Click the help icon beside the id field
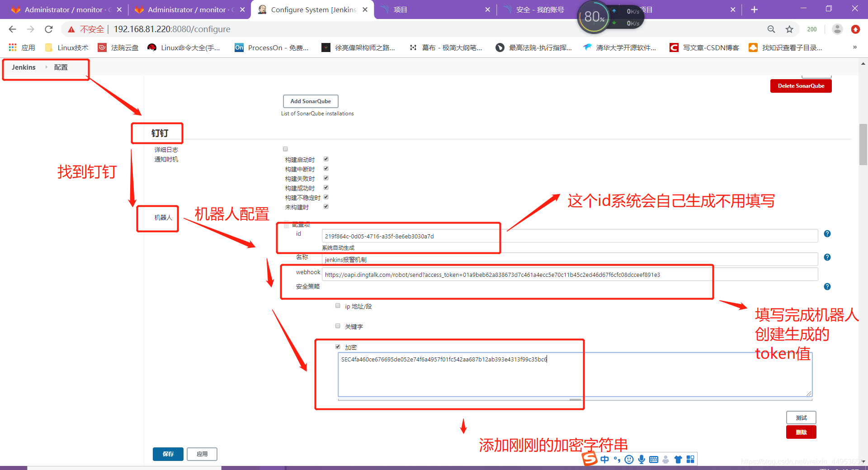Viewport: 868px width, 470px height. pyautogui.click(x=827, y=234)
